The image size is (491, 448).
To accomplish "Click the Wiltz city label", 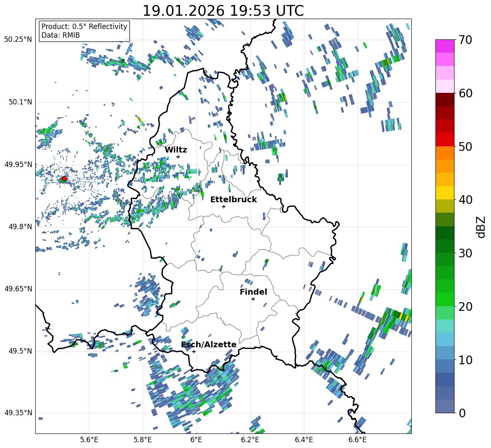I will [x=176, y=150].
